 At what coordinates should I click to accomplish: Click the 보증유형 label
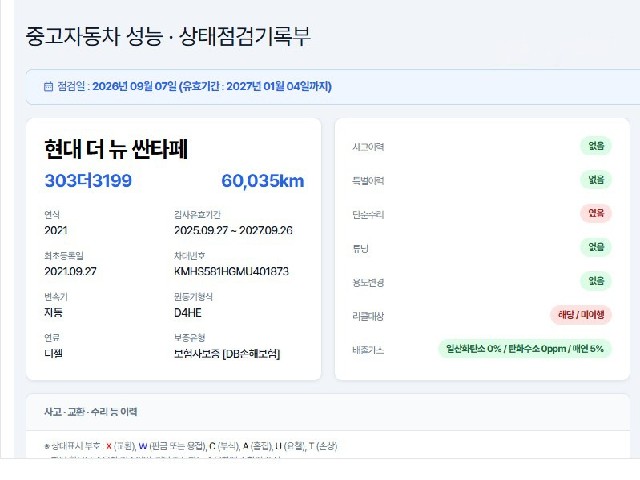click(189, 337)
